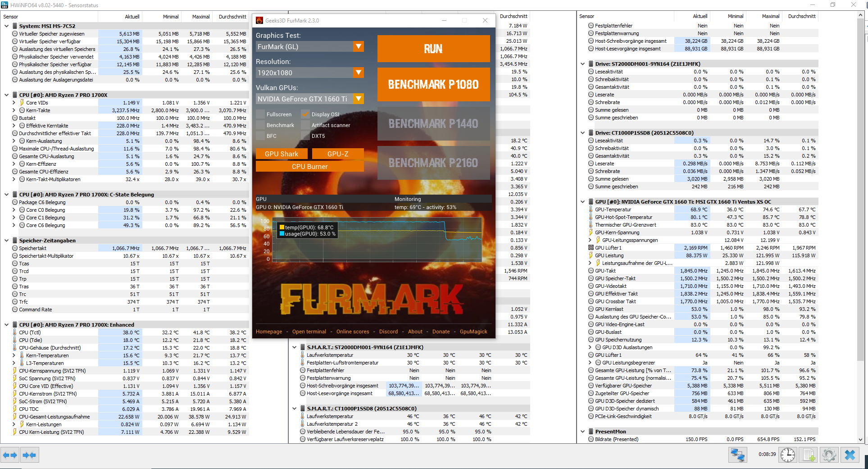Image resolution: width=868 pixels, height=469 pixels.
Task: Tick the Benchmark checkbox in FurMark
Action: 260,125
